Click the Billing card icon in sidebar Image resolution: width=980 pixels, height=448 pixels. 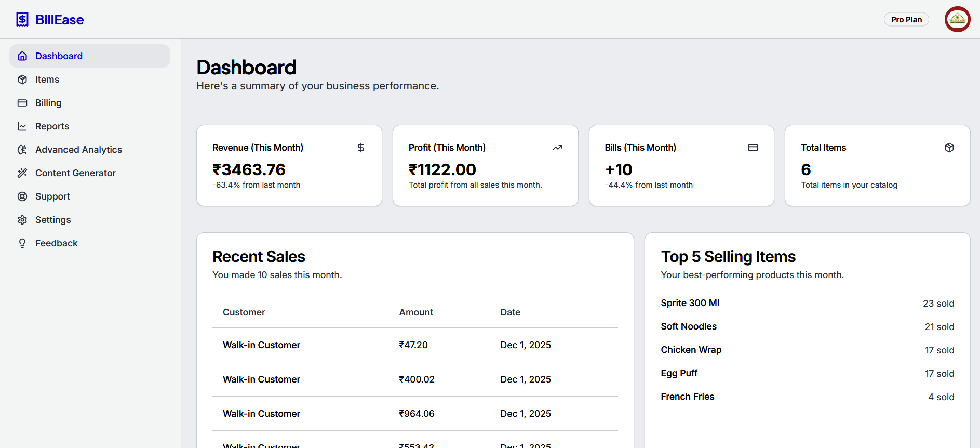coord(22,103)
